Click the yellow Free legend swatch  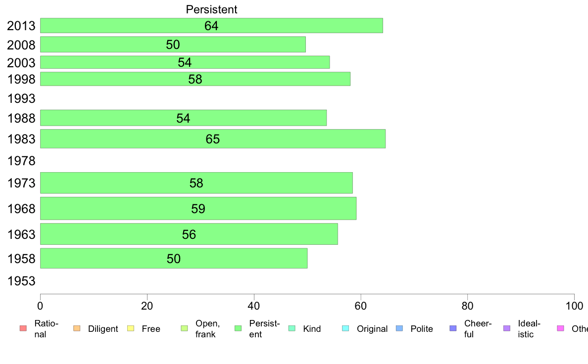tap(131, 328)
